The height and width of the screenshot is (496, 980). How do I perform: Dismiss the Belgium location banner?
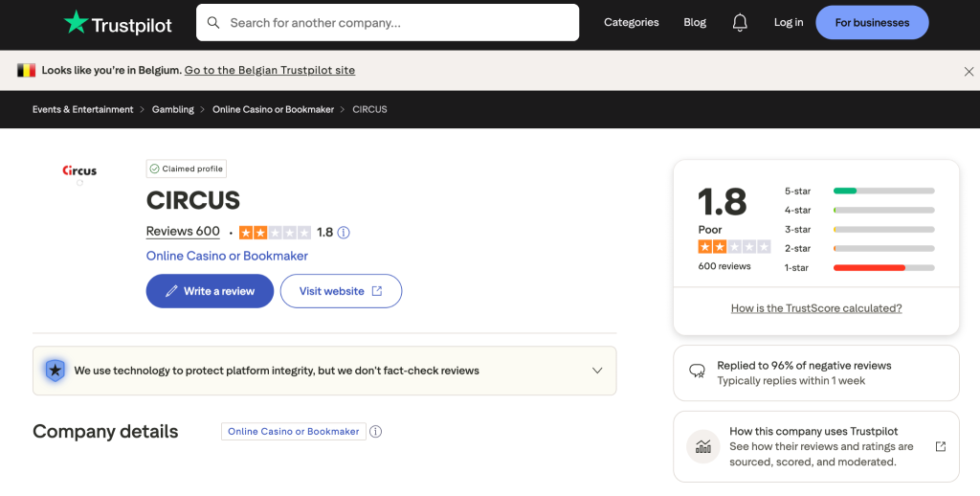pyautogui.click(x=969, y=71)
